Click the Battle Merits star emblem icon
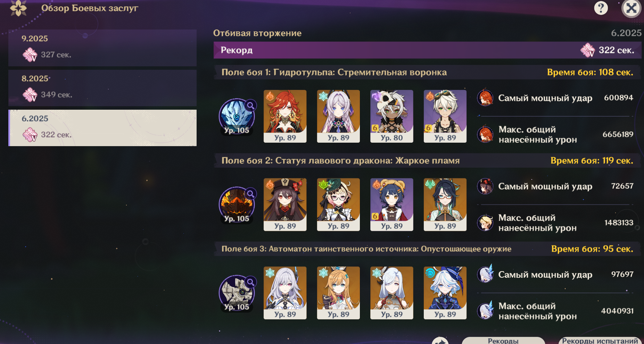Image resolution: width=644 pixels, height=344 pixels. click(18, 8)
